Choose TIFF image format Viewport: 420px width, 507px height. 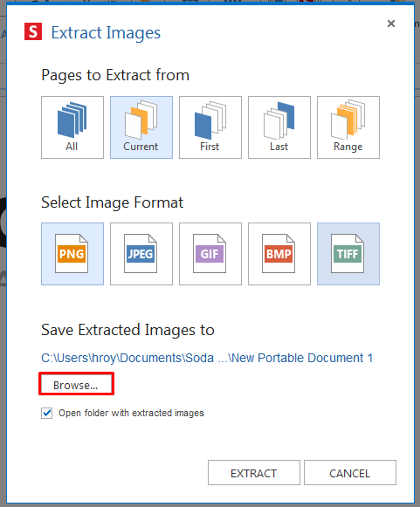(x=348, y=254)
